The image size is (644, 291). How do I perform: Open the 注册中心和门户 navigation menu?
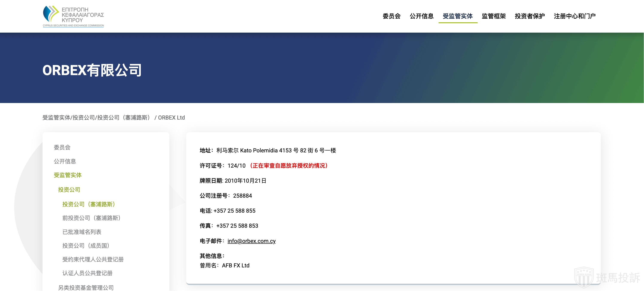pyautogui.click(x=574, y=16)
